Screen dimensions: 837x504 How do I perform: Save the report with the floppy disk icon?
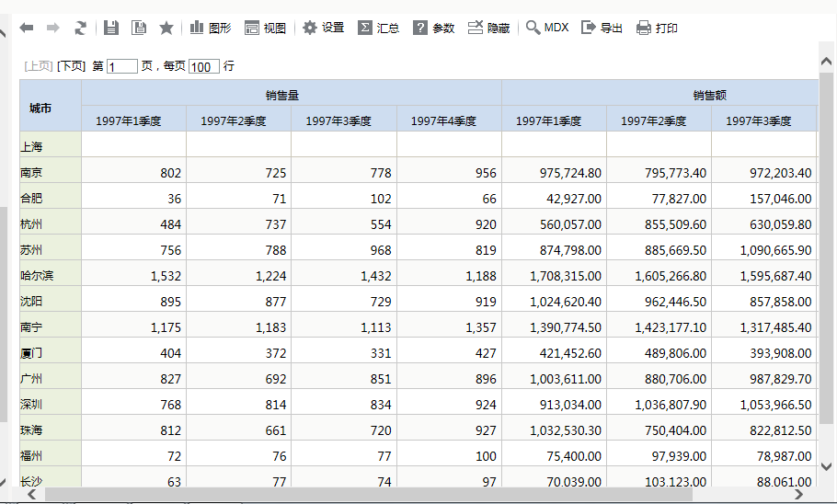[111, 28]
